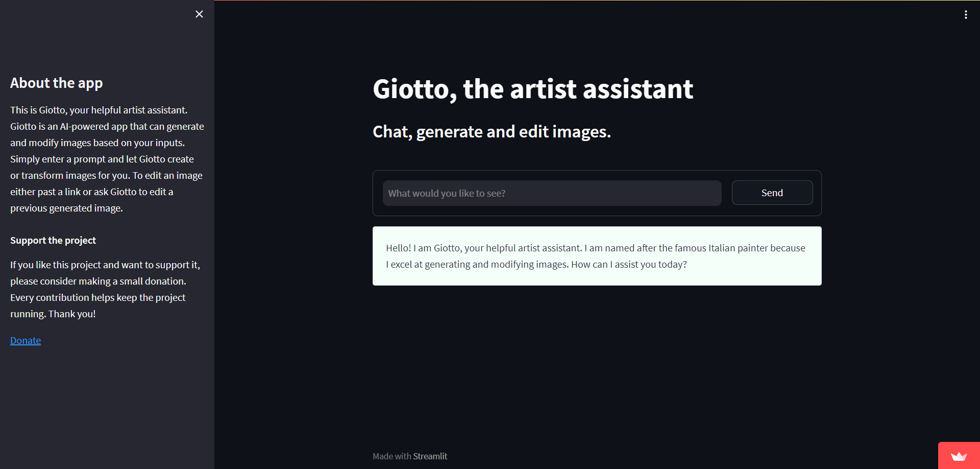
Task: Open the three-dot options menu
Action: 966,14
